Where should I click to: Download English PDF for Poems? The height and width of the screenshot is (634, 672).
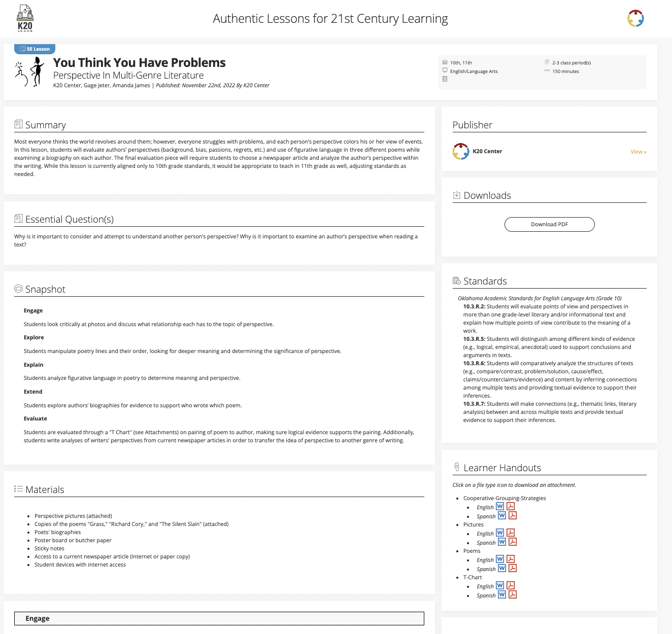(x=511, y=559)
